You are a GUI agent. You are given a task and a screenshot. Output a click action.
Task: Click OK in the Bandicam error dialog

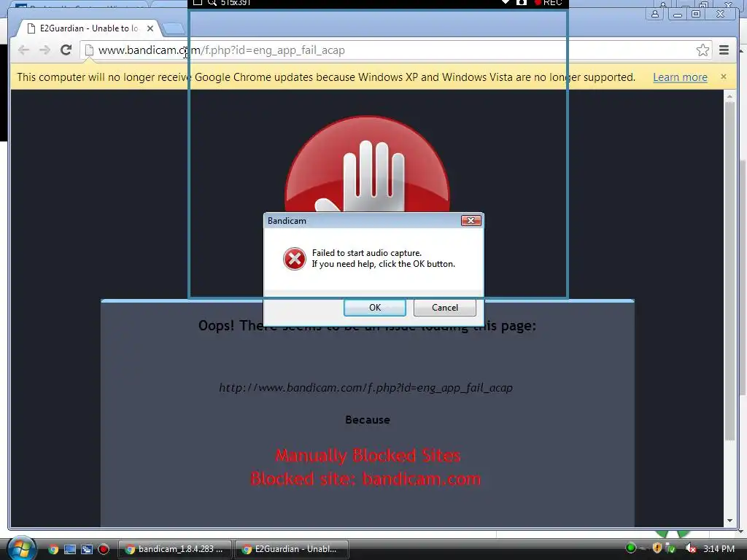375,308
